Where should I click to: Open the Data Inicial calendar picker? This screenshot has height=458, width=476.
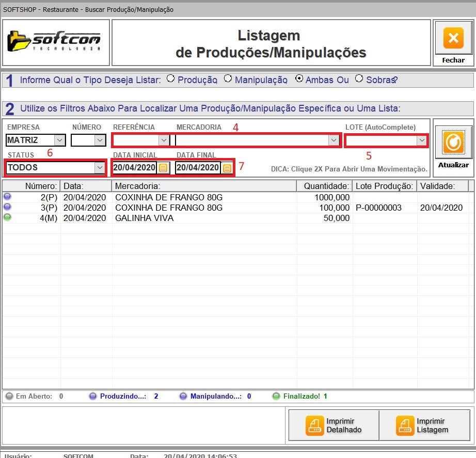pos(163,168)
